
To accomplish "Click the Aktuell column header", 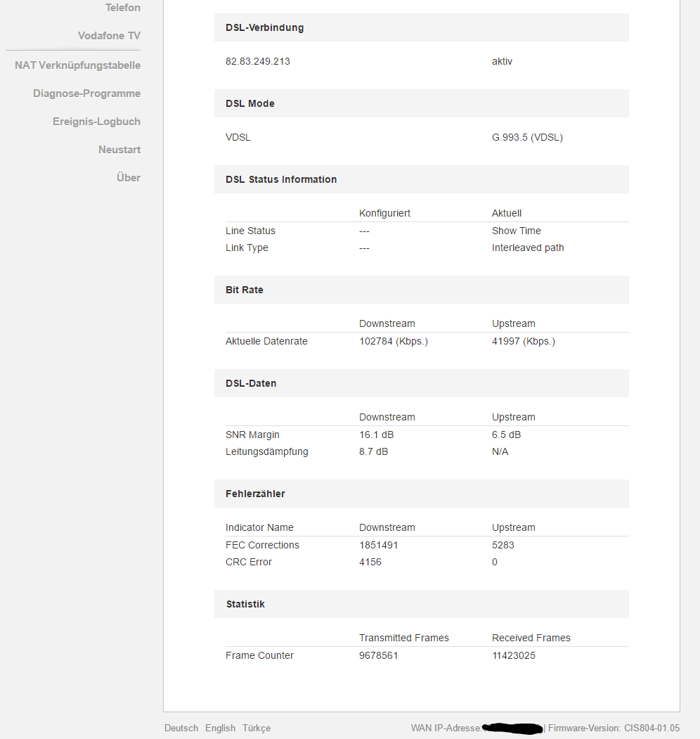I will [507, 213].
